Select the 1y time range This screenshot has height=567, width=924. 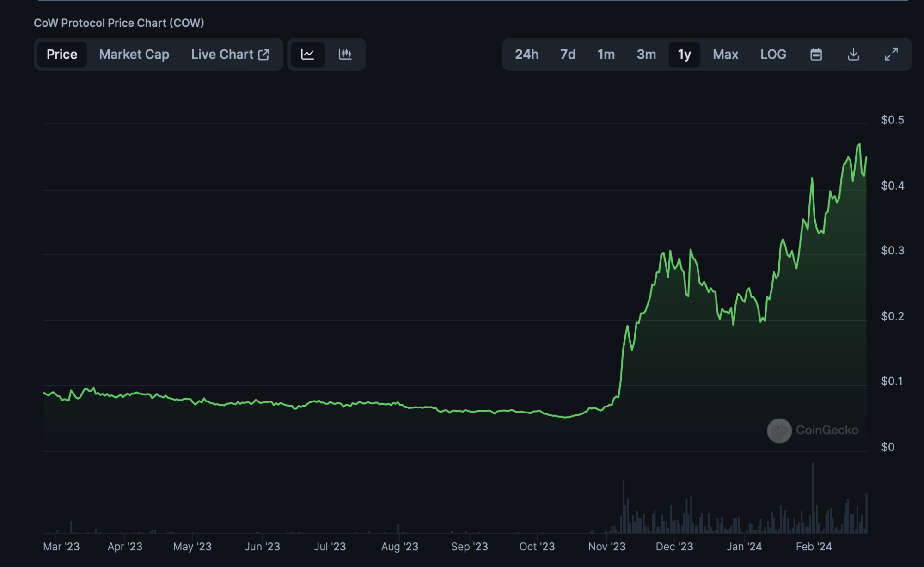(x=684, y=55)
